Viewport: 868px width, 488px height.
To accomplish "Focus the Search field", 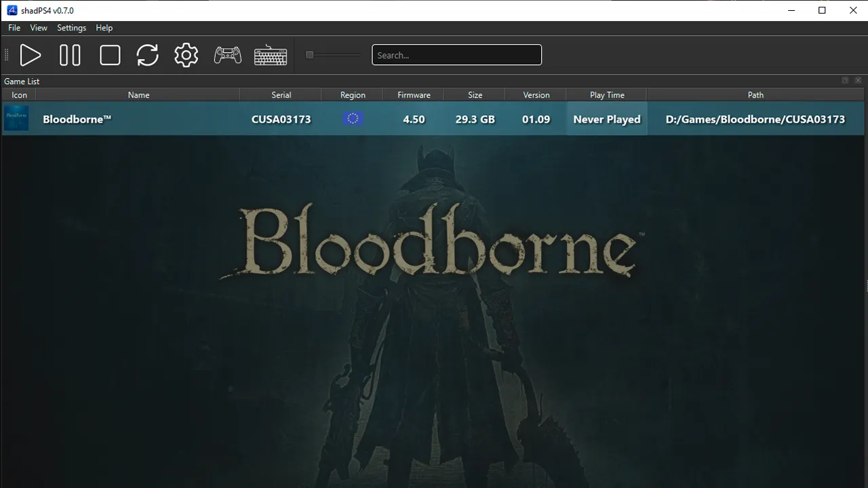I will [456, 55].
